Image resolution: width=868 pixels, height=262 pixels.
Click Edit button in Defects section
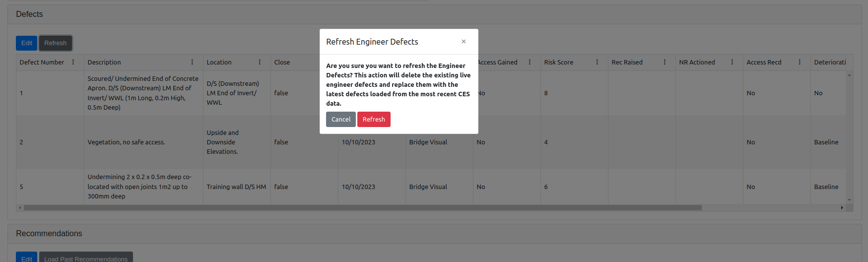(x=26, y=43)
